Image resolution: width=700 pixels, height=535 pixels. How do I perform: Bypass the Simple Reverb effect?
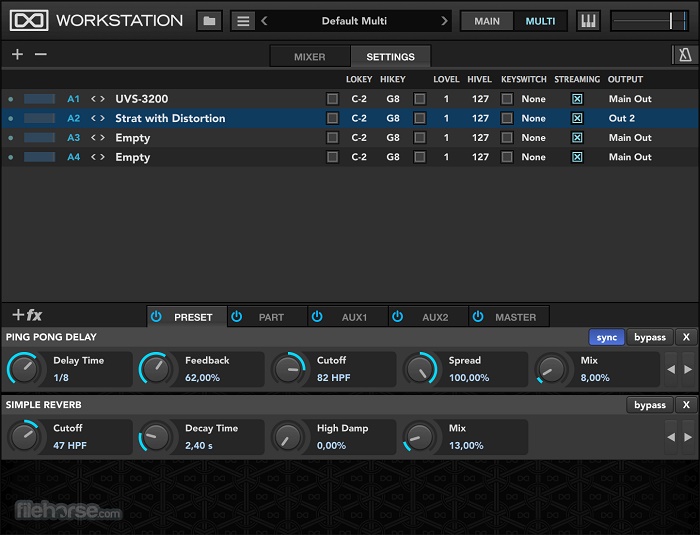[649, 405]
